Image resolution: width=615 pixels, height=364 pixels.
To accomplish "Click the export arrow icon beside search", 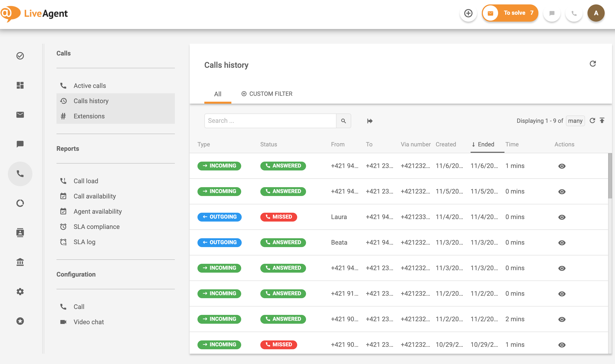I will (370, 121).
